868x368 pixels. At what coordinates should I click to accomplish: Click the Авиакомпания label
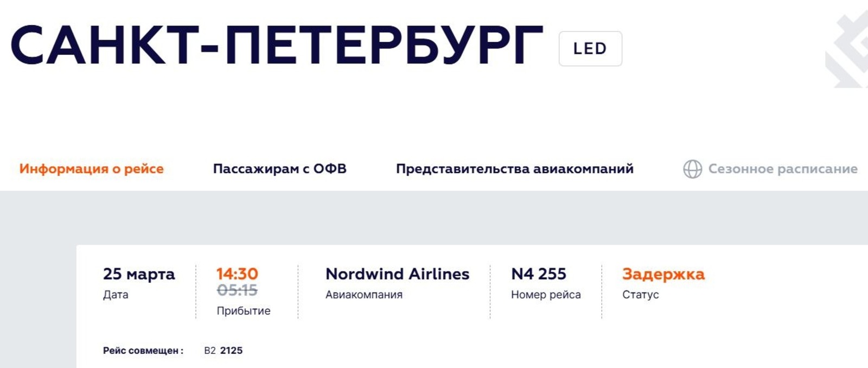[363, 295]
